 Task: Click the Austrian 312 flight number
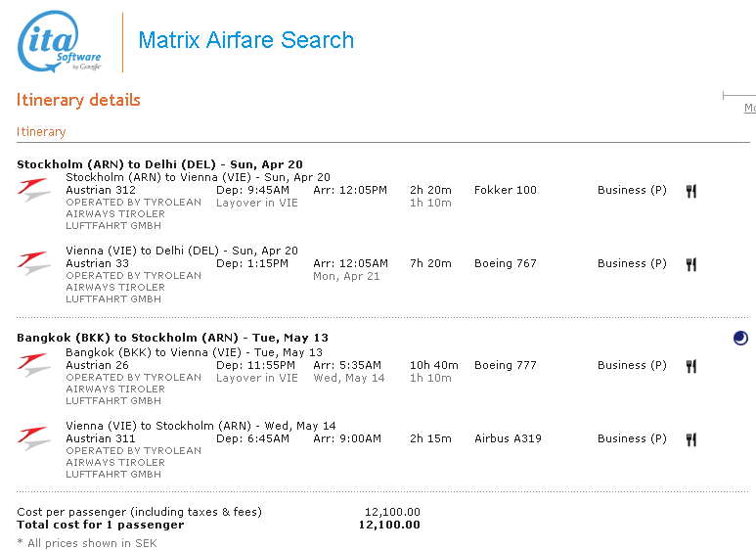[101, 190]
